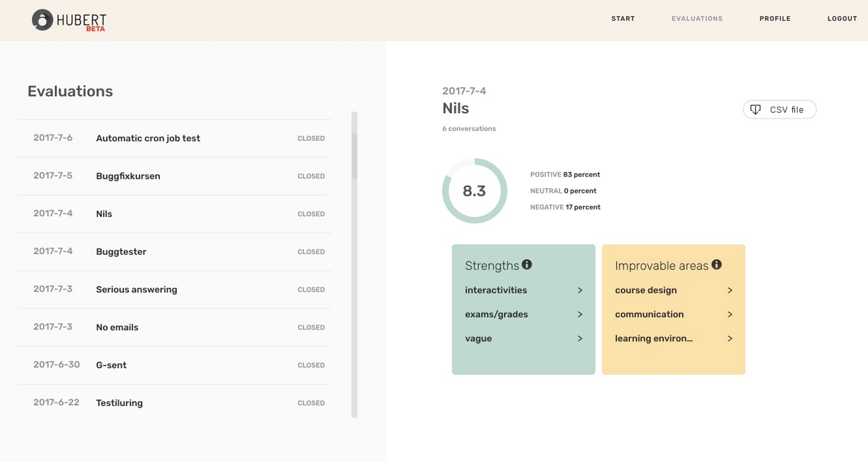Image resolution: width=868 pixels, height=462 pixels.
Task: Click the 2017-6-22 date in the list
Action: tap(56, 402)
